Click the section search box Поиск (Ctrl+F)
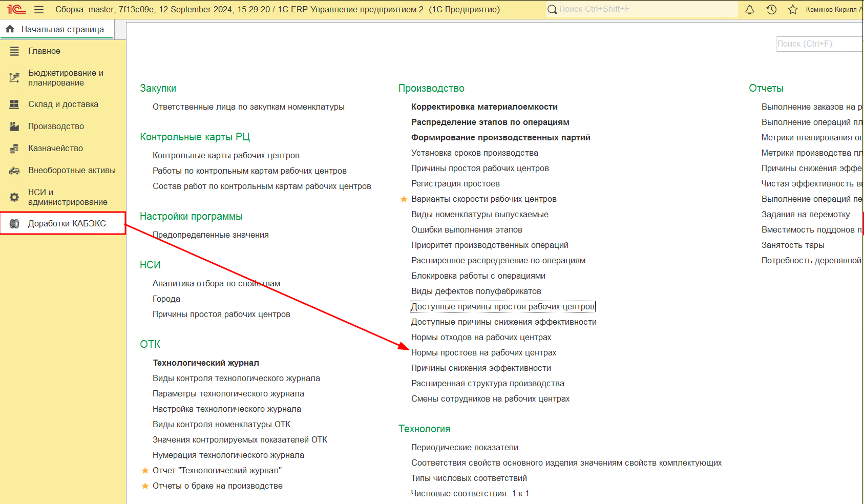This screenshot has height=504, width=864. coord(819,44)
